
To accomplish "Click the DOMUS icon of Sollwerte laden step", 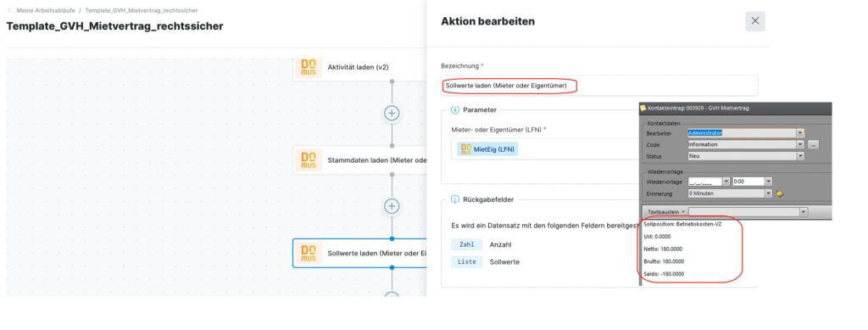I will pyautogui.click(x=309, y=254).
